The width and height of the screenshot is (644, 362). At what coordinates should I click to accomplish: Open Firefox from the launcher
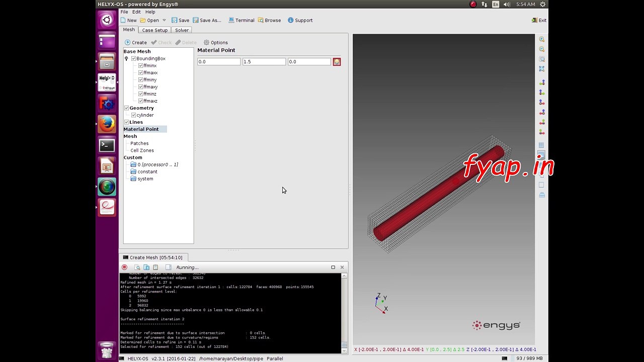click(107, 124)
